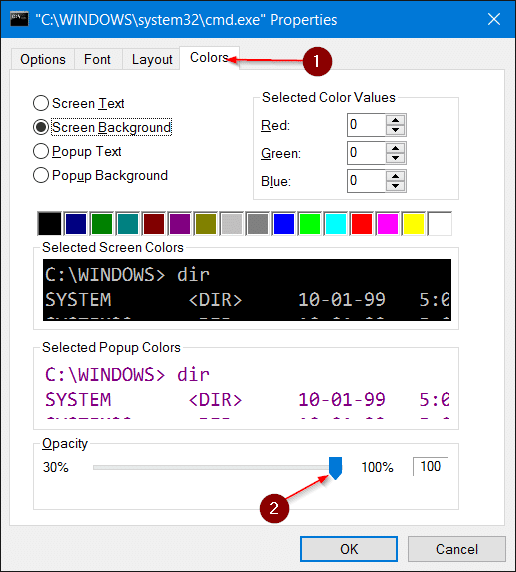Discard changes with the Cancel button
The height and width of the screenshot is (572, 516).
457,549
